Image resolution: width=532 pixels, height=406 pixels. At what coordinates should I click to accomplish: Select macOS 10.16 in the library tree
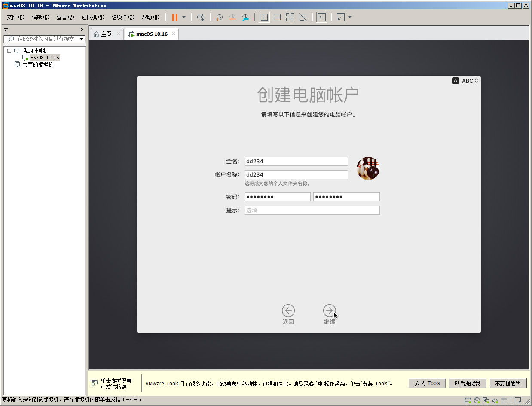click(45, 58)
